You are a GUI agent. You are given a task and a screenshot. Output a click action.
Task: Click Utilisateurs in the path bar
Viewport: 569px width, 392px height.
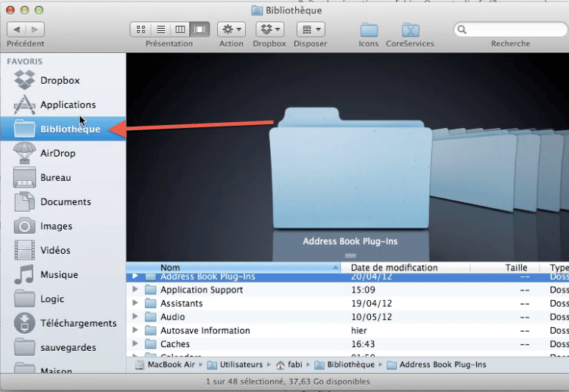235,365
